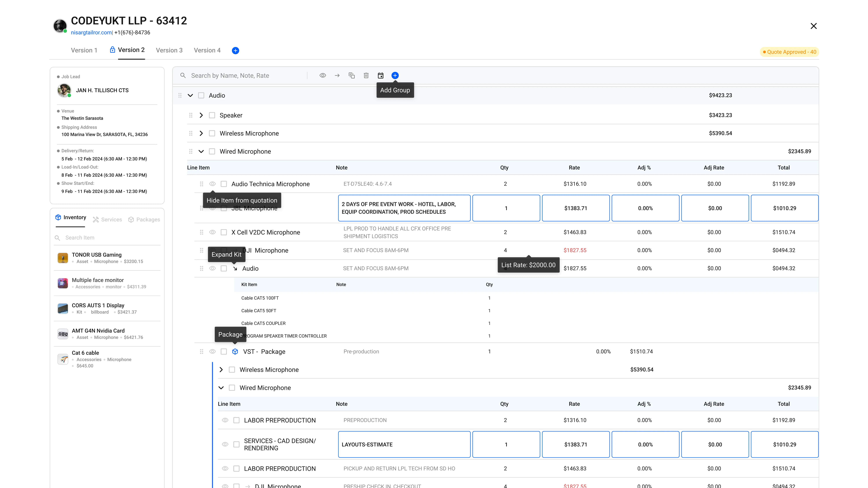Viewport: 868px width, 488px height.
Task: Select the Services tab
Action: (x=107, y=220)
